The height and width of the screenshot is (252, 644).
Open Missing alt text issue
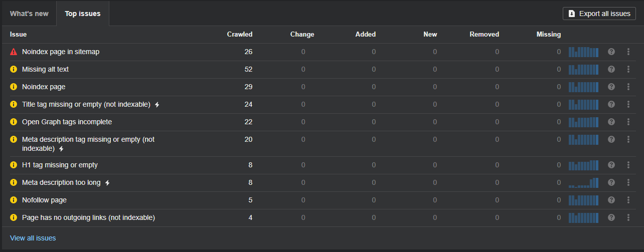(46, 69)
